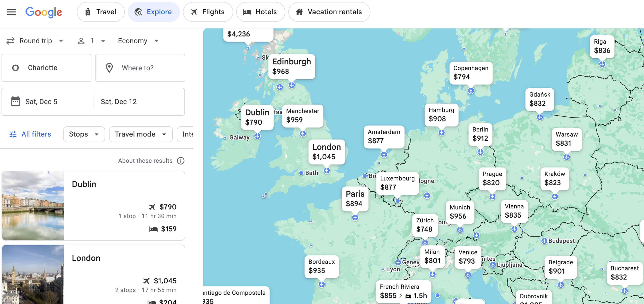Go to the Flights tab

[x=208, y=12]
